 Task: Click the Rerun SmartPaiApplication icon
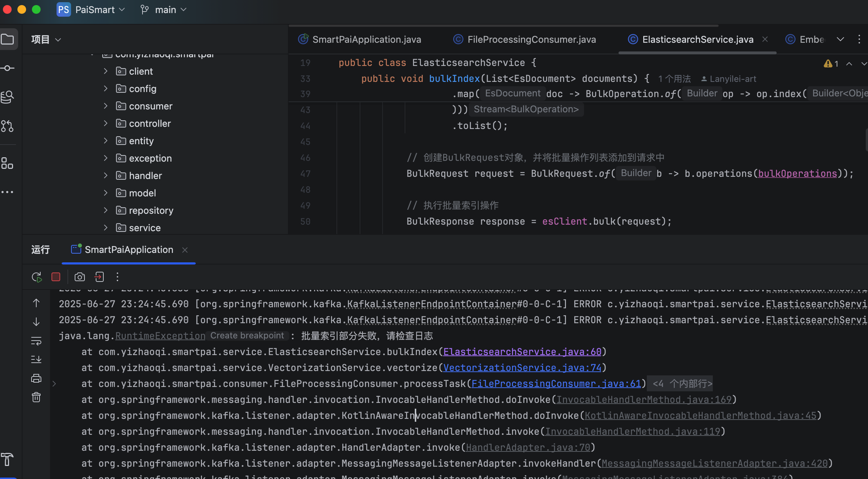tap(37, 277)
